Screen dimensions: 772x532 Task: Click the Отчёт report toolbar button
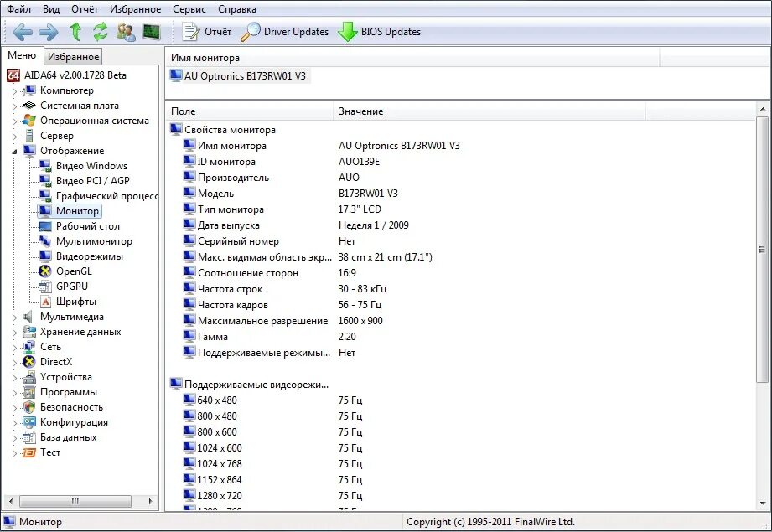click(206, 32)
